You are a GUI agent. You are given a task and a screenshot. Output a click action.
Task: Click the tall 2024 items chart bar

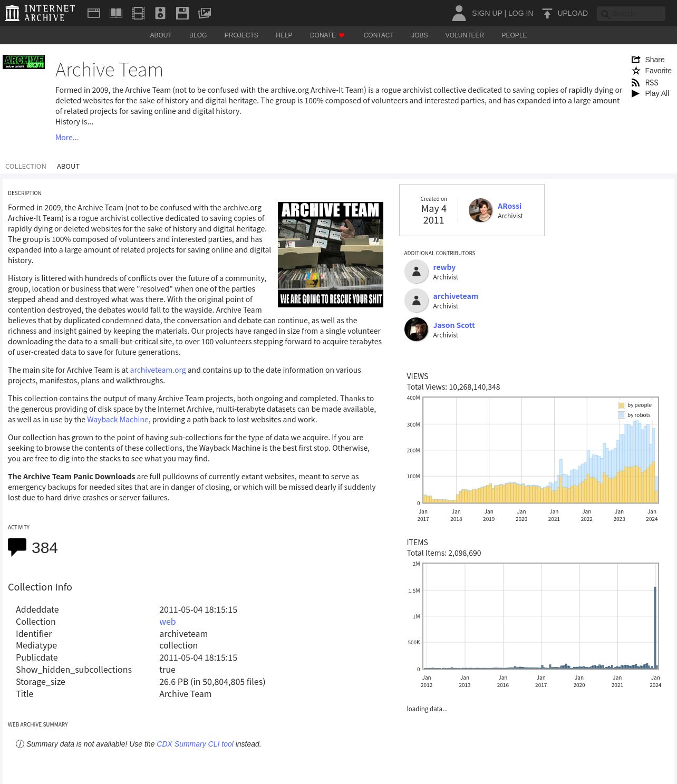click(655, 627)
